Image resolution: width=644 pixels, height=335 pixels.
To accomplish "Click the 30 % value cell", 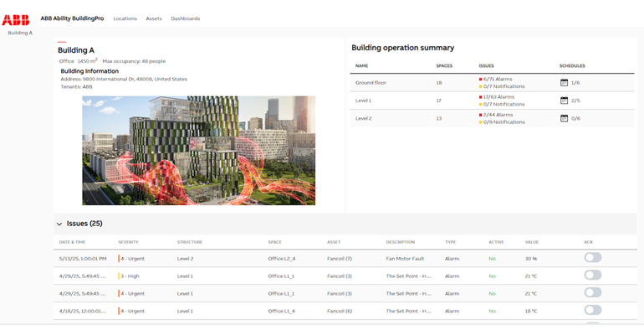I will tap(531, 259).
